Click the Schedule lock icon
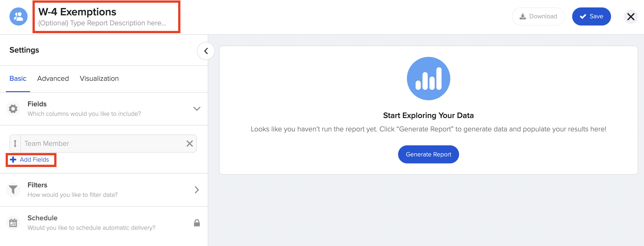 coord(197,223)
